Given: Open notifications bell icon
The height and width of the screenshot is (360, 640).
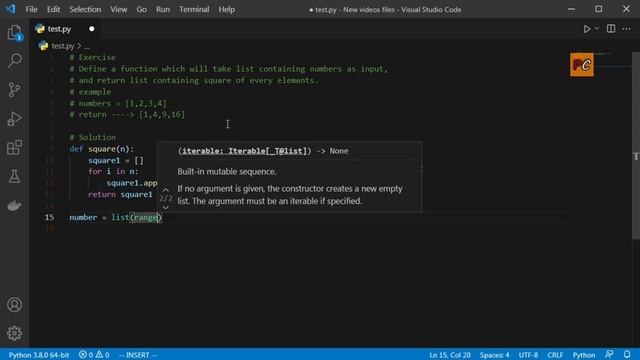Looking at the screenshot, I should tap(627, 354).
